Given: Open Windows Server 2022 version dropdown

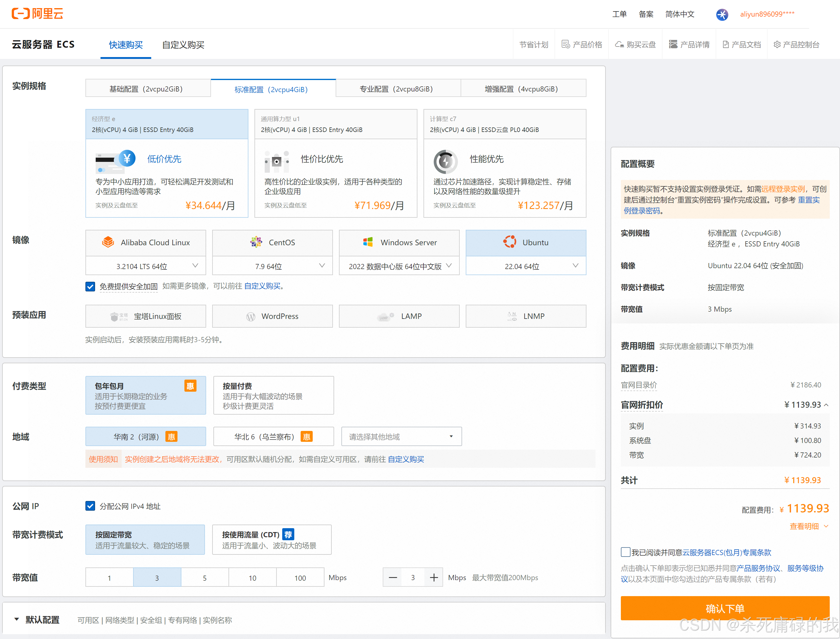Looking at the screenshot, I should pos(399,266).
